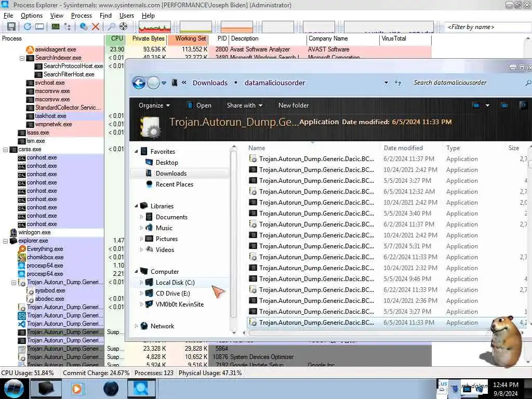The width and height of the screenshot is (532, 399).
Task: Open the change view options dropdown arrow
Action: (x=487, y=105)
